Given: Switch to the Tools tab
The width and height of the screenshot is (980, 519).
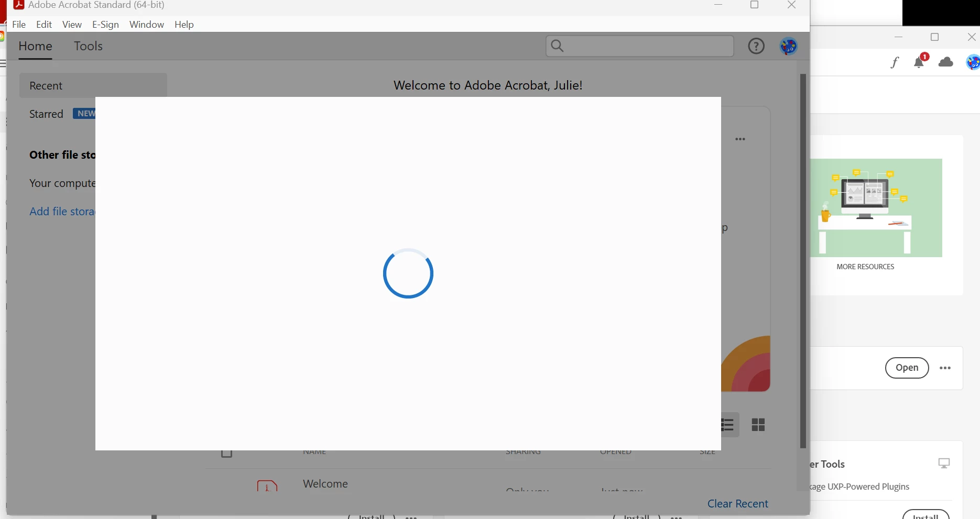Looking at the screenshot, I should tap(88, 46).
